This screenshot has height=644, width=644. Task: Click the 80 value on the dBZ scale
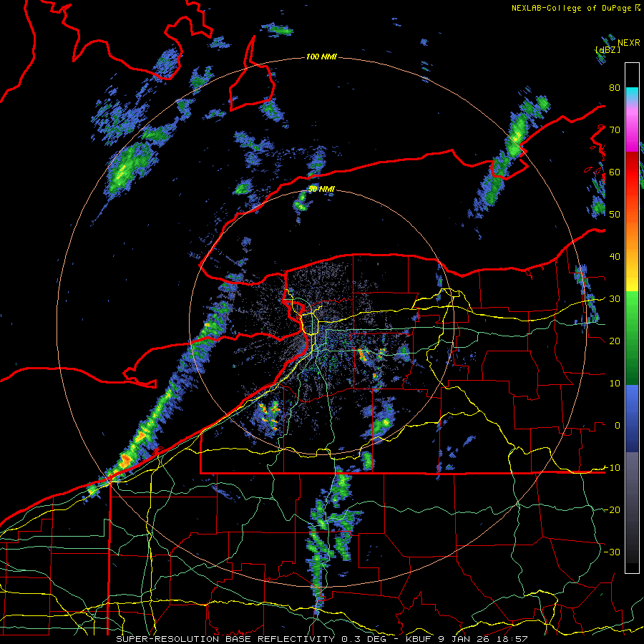[x=615, y=88]
